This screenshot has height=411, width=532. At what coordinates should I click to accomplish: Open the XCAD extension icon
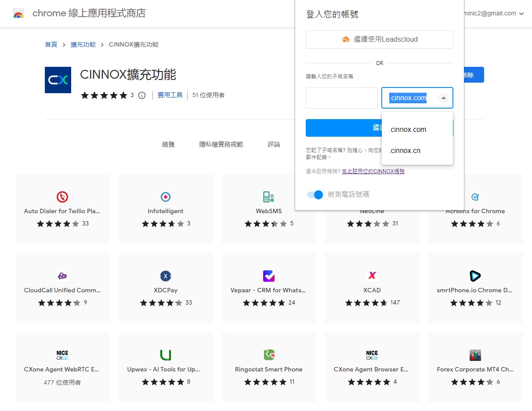372,276
